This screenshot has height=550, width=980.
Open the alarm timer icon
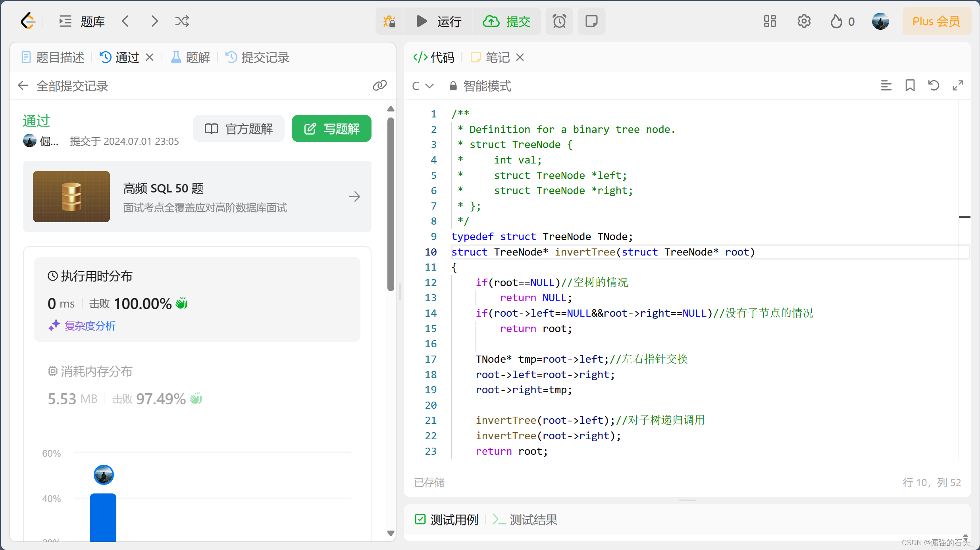click(x=559, y=21)
